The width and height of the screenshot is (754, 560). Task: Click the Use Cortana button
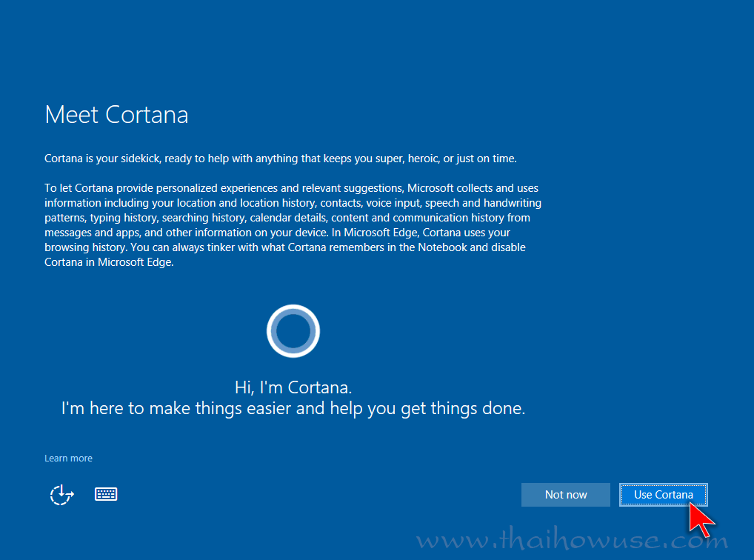(663, 495)
